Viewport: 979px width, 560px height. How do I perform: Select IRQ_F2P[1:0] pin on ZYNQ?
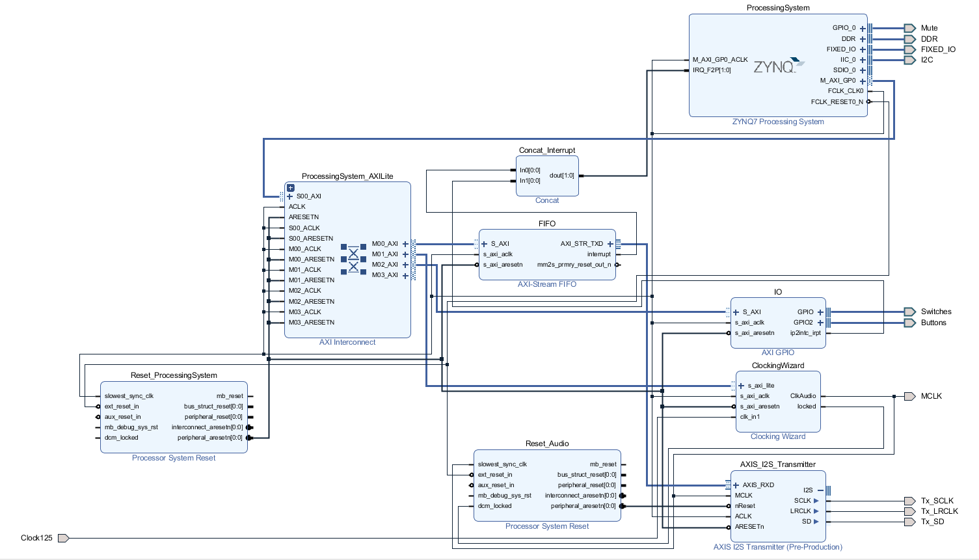pos(712,70)
